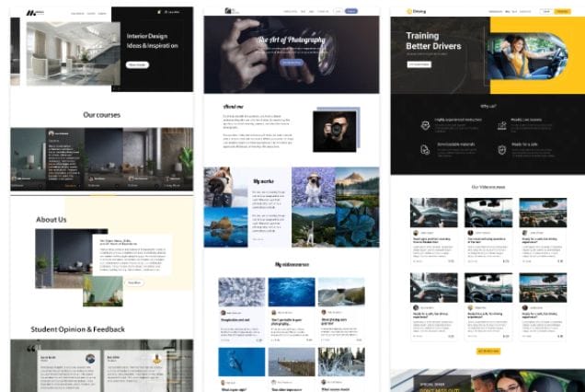Screen dimensions: 585x392
Task: Click the Our courses heading
Action: [102, 115]
